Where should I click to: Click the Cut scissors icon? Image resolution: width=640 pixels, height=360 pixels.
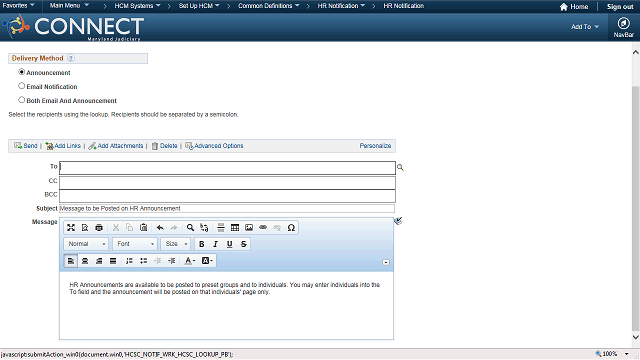[116, 228]
